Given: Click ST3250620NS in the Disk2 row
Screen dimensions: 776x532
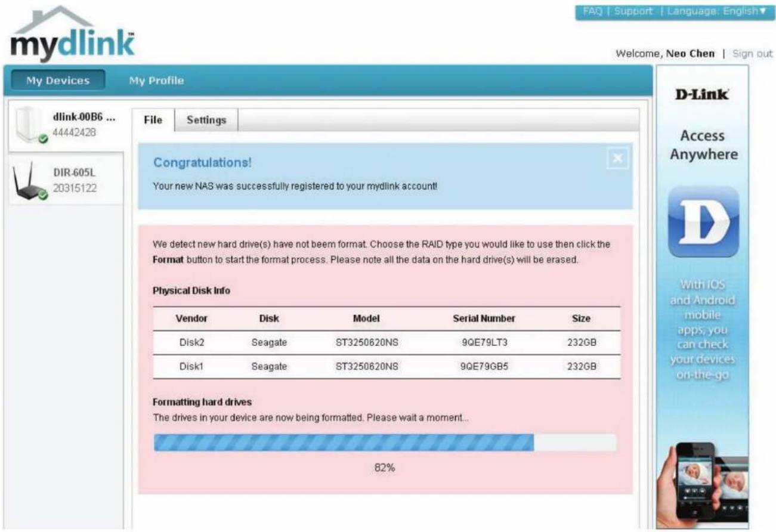Looking at the screenshot, I should coord(366,343).
